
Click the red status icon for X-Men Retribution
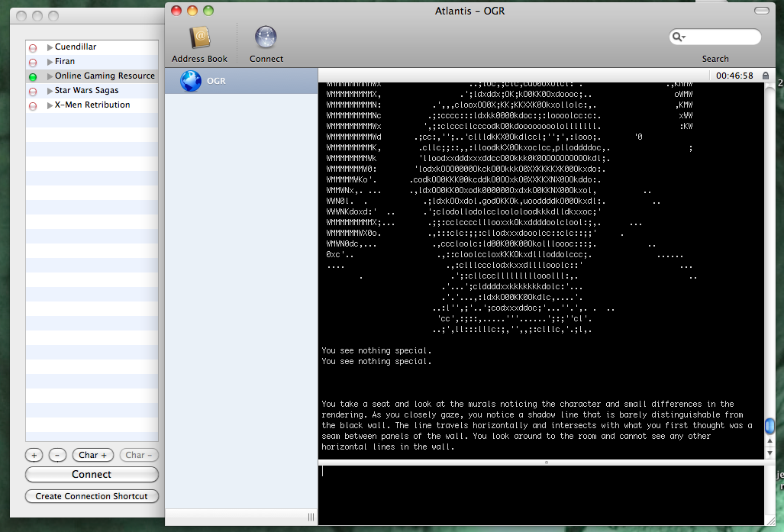tap(33, 106)
